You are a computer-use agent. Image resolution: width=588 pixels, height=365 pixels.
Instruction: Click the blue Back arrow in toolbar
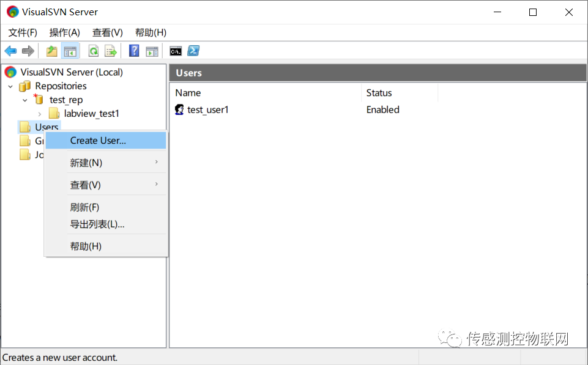coord(10,51)
